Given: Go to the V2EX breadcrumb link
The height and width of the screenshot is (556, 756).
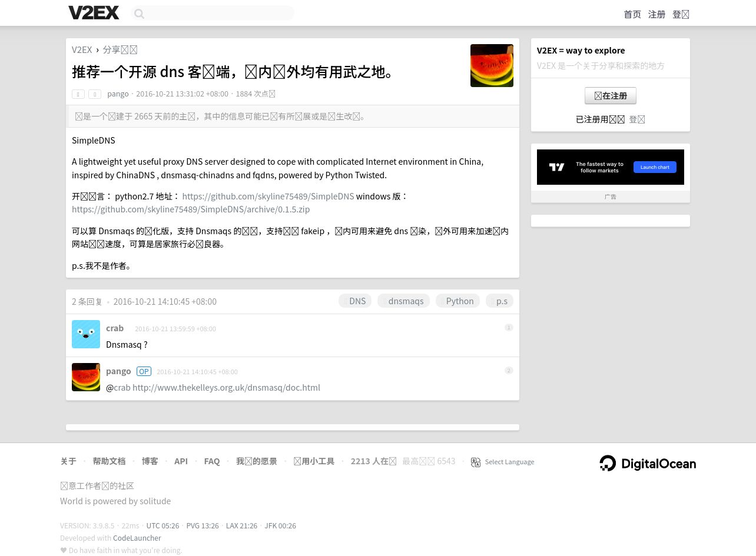Looking at the screenshot, I should pos(82,49).
